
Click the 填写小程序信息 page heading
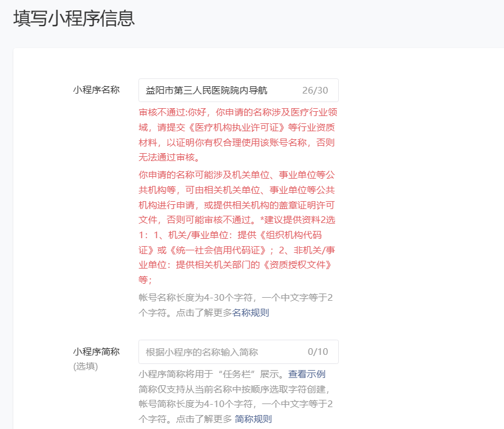[x=74, y=18]
